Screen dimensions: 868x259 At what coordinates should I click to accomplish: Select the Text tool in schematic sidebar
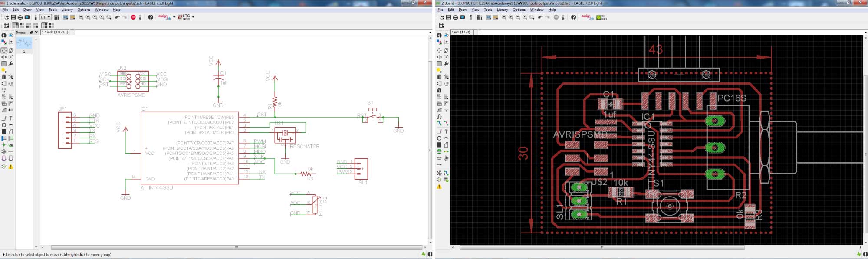tap(11, 118)
